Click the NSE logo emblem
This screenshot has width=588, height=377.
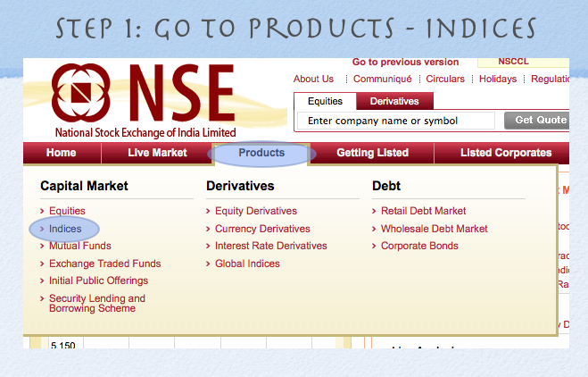pos(80,93)
